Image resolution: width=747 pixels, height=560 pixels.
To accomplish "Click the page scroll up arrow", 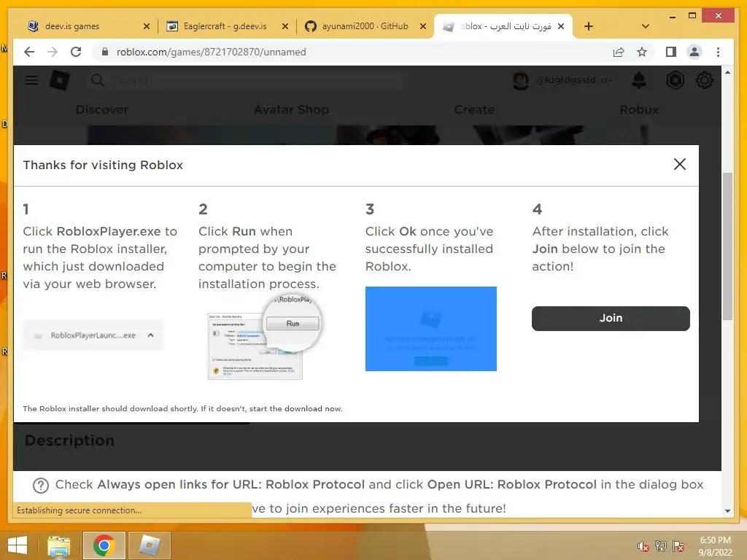I will click(727, 72).
